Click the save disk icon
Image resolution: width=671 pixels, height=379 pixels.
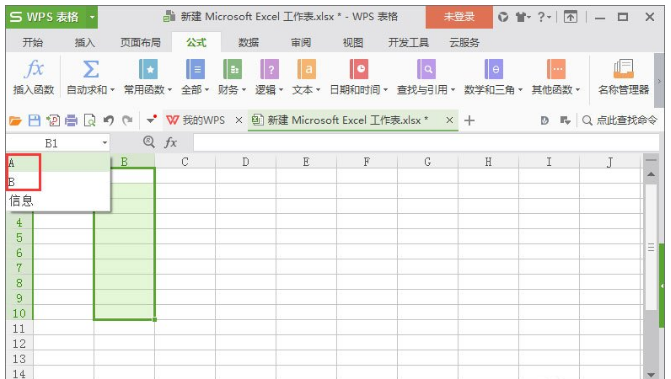[x=34, y=121]
